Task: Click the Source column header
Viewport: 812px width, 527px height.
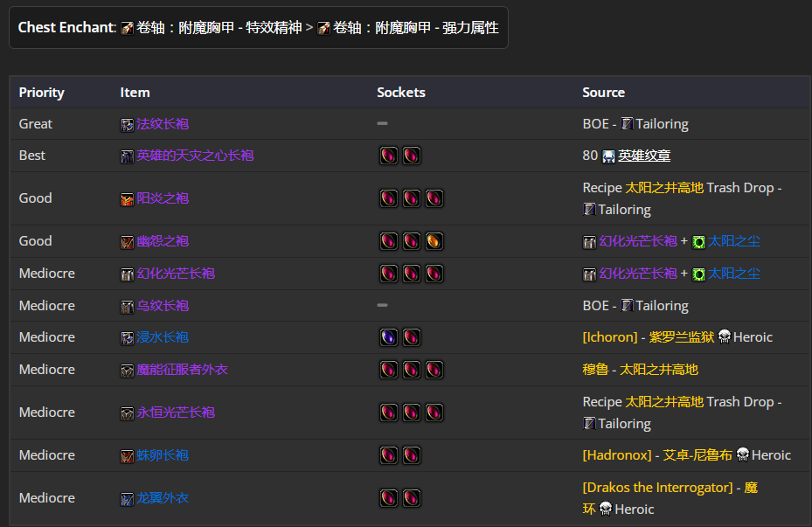Action: [603, 92]
